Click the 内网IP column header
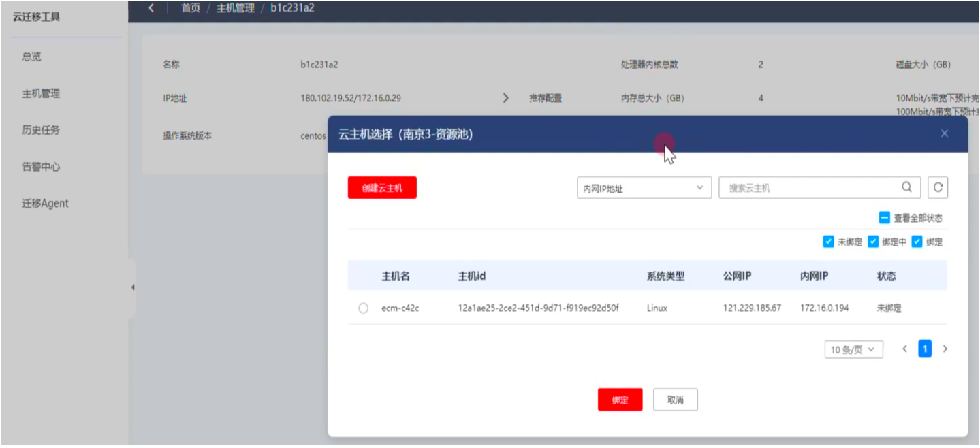The image size is (980, 448). [814, 276]
